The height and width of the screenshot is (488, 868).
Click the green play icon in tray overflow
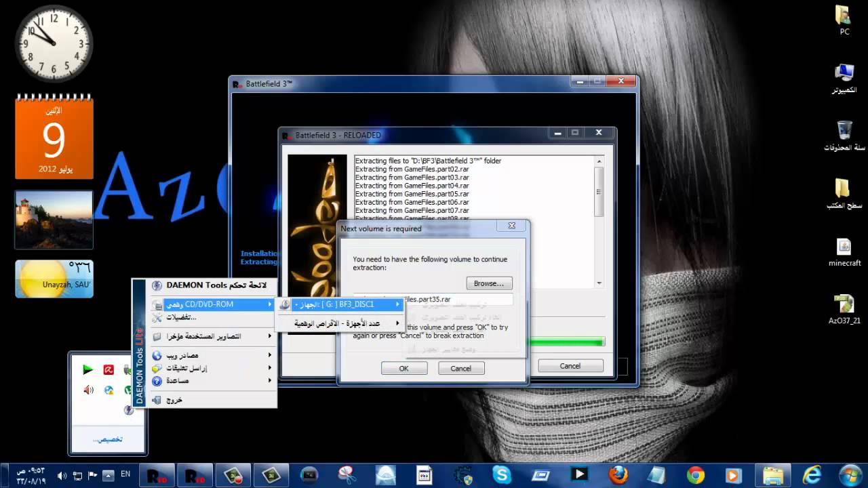point(87,369)
